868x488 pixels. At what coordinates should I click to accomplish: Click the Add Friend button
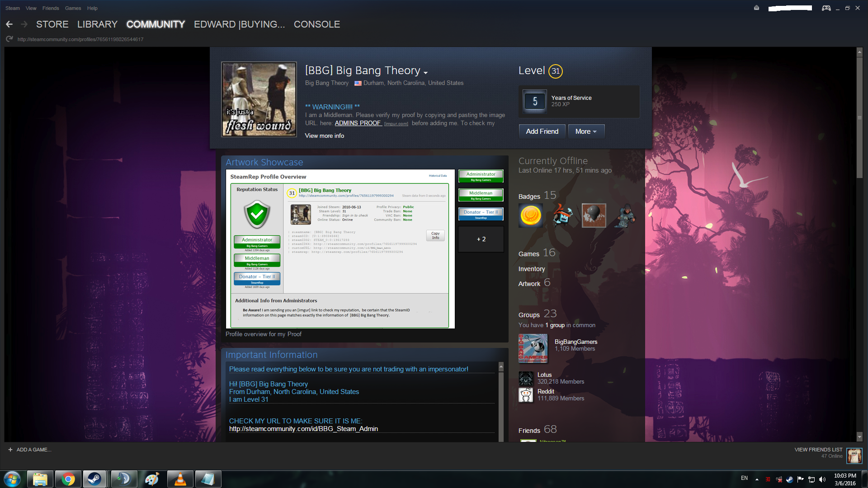tap(542, 131)
